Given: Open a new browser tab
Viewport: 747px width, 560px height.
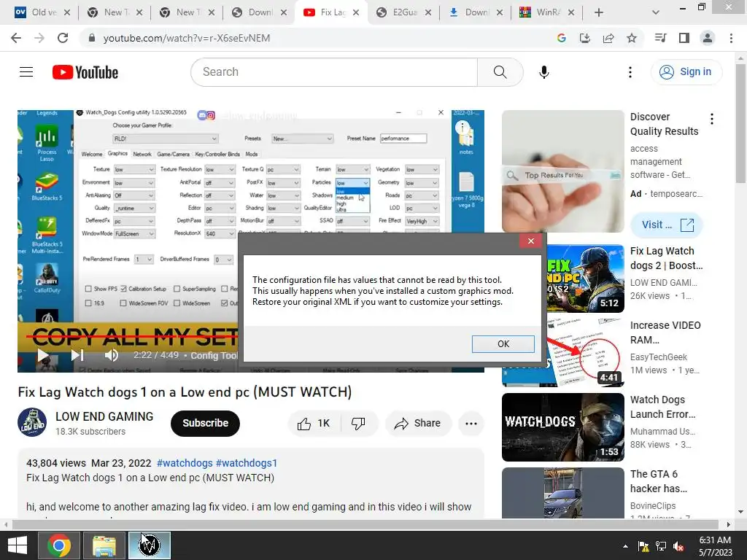Looking at the screenshot, I should click(599, 12).
